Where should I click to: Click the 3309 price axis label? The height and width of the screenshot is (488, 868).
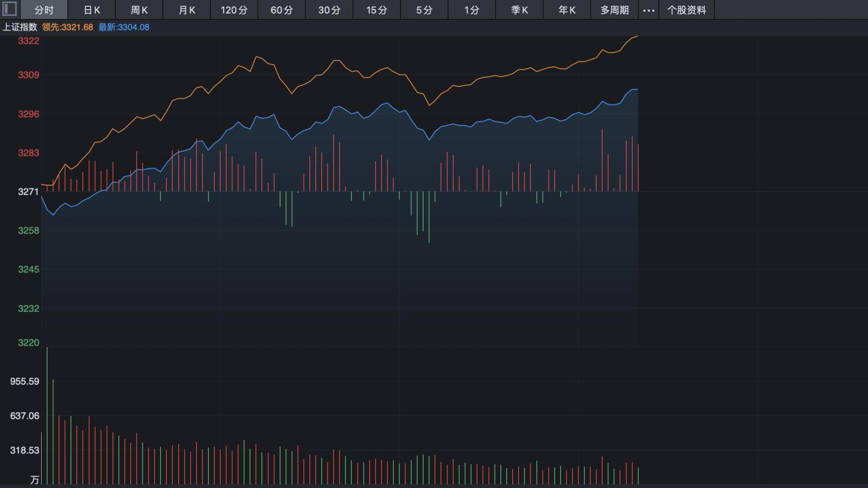pyautogui.click(x=28, y=75)
